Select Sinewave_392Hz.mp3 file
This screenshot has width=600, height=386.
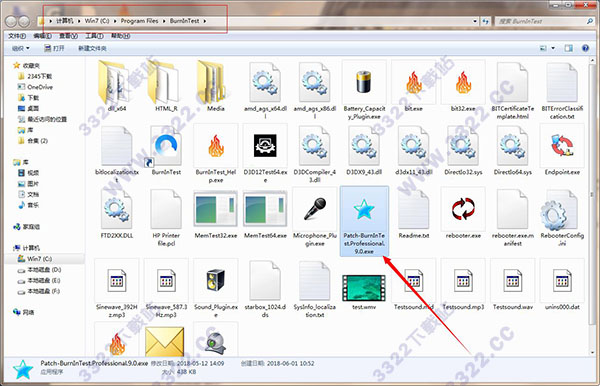click(117, 289)
